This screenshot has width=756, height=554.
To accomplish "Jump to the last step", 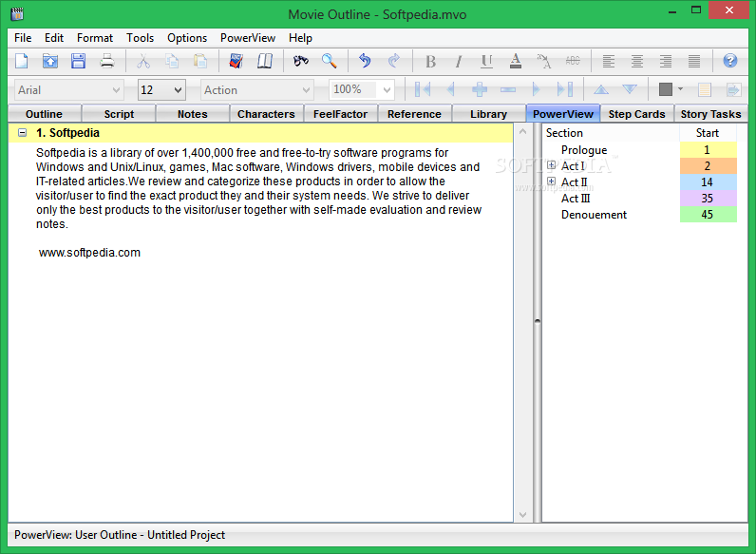I will click(x=564, y=89).
